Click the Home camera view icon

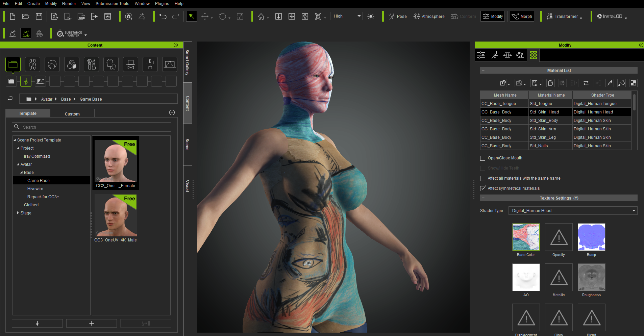261,17
